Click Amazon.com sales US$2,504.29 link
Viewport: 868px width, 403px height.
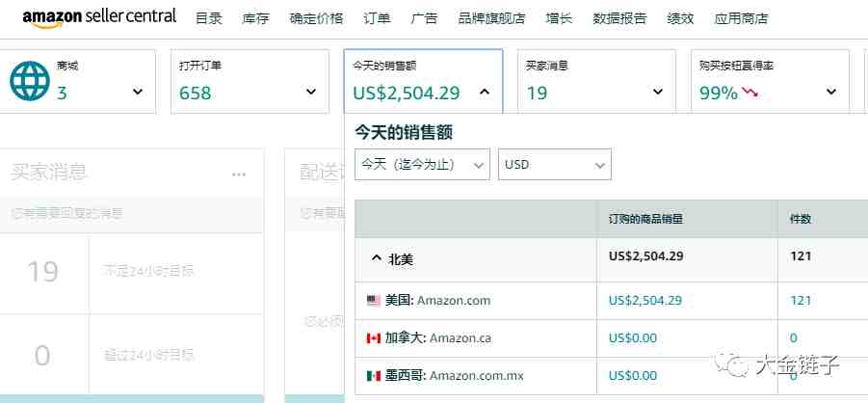point(645,301)
